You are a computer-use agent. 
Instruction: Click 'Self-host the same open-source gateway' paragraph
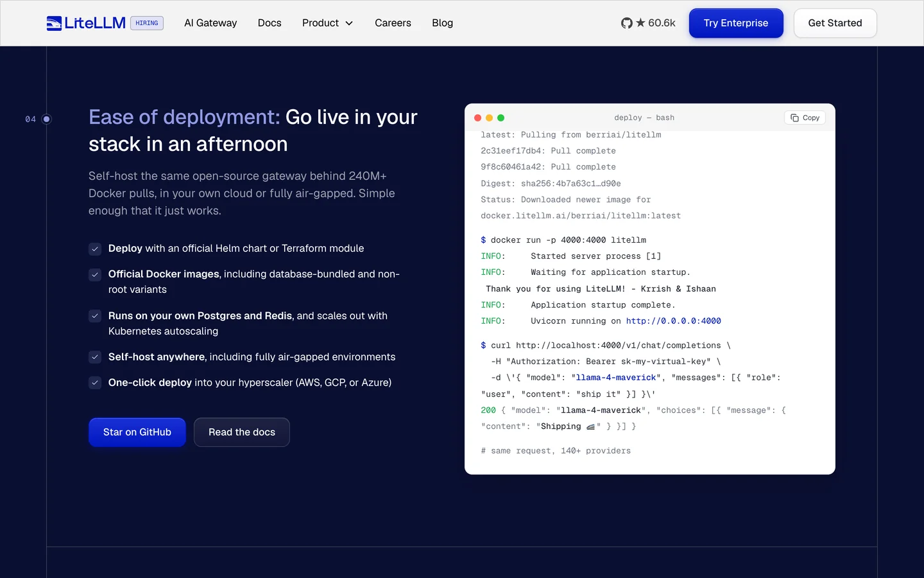coord(242,193)
